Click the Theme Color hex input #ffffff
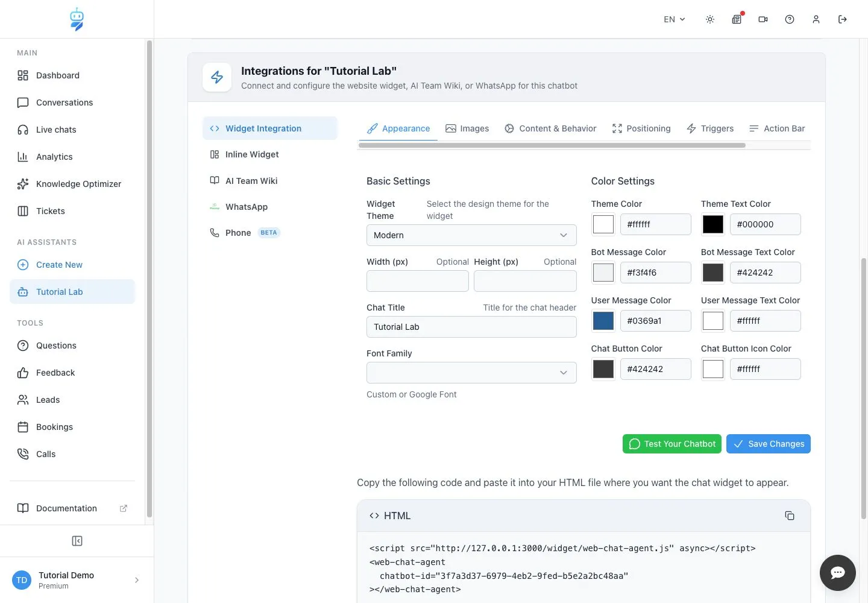Screen dimensions: 868x603 (656, 224)
